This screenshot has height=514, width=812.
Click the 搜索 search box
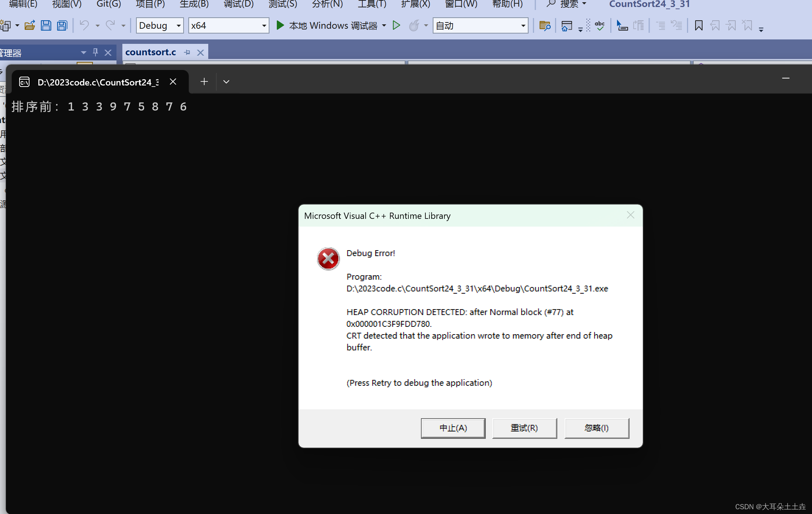point(566,4)
